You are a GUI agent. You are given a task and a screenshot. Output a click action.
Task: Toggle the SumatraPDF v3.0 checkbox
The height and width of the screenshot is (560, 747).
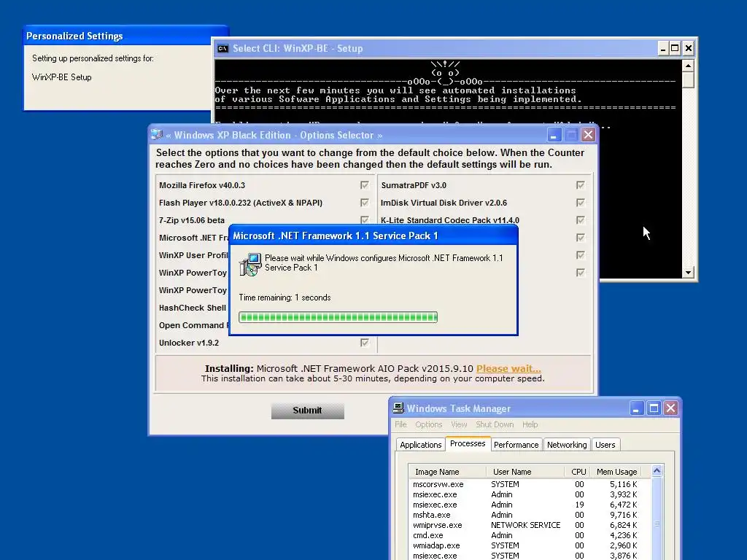point(580,185)
